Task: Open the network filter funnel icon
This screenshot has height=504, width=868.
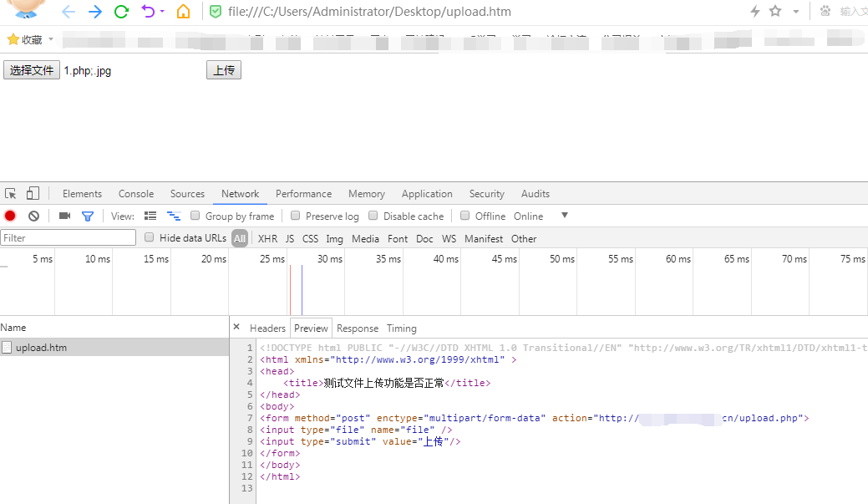Action: [x=87, y=215]
